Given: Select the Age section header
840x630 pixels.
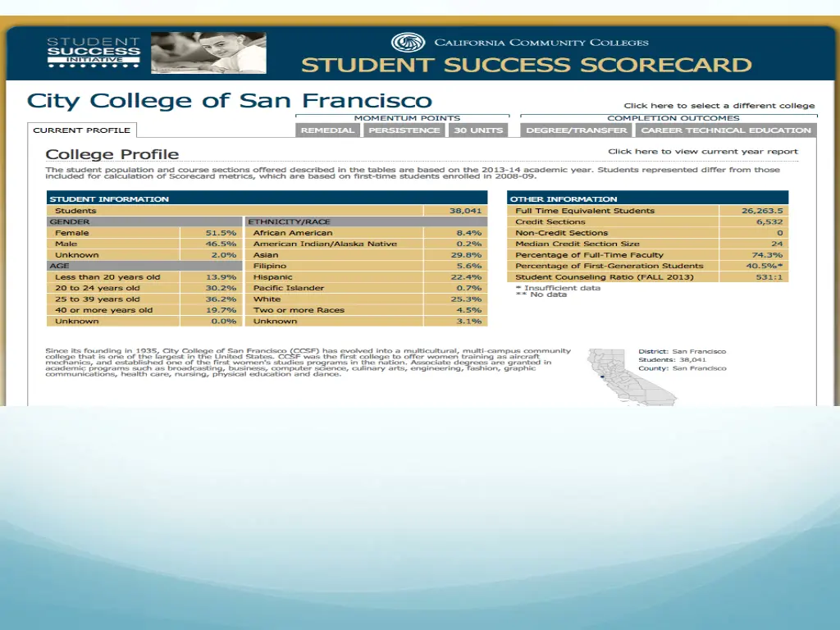Looking at the screenshot, I should [x=144, y=266].
